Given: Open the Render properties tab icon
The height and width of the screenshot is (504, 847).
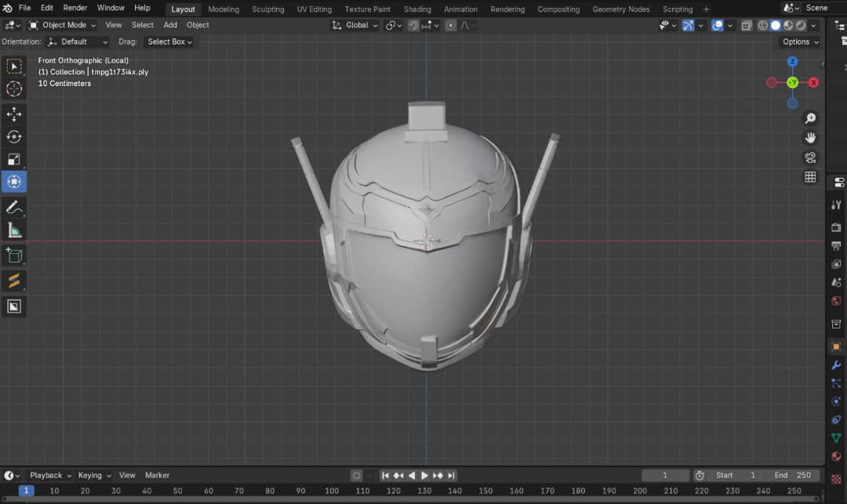Looking at the screenshot, I should (836, 227).
